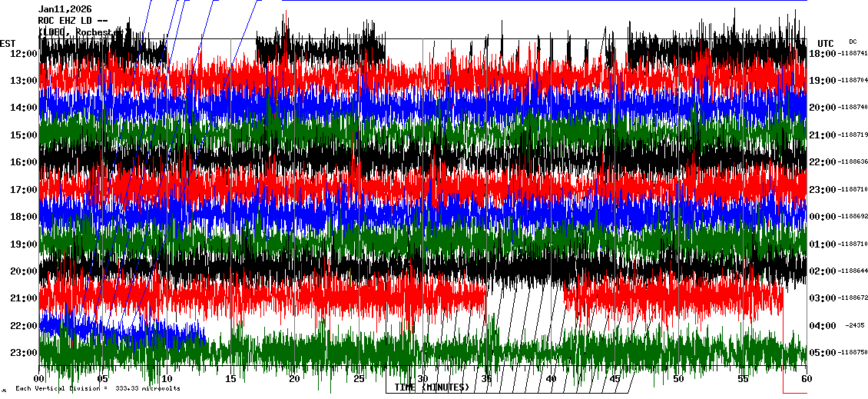Click the 15 minute tick label

[x=231, y=379]
